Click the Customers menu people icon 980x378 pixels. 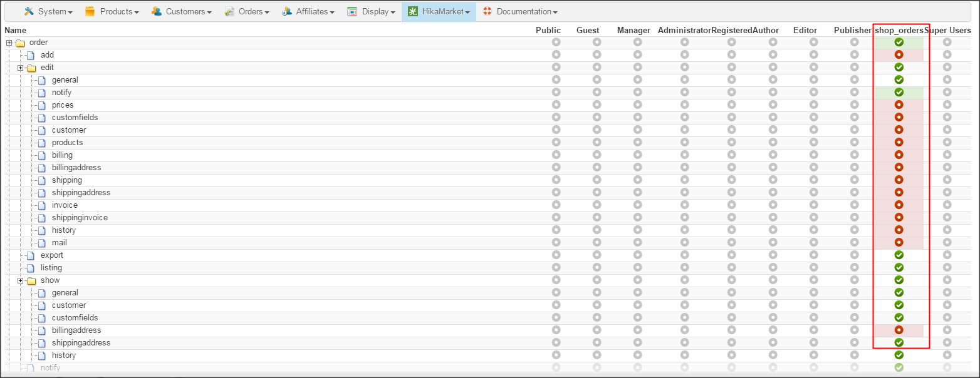point(156,11)
